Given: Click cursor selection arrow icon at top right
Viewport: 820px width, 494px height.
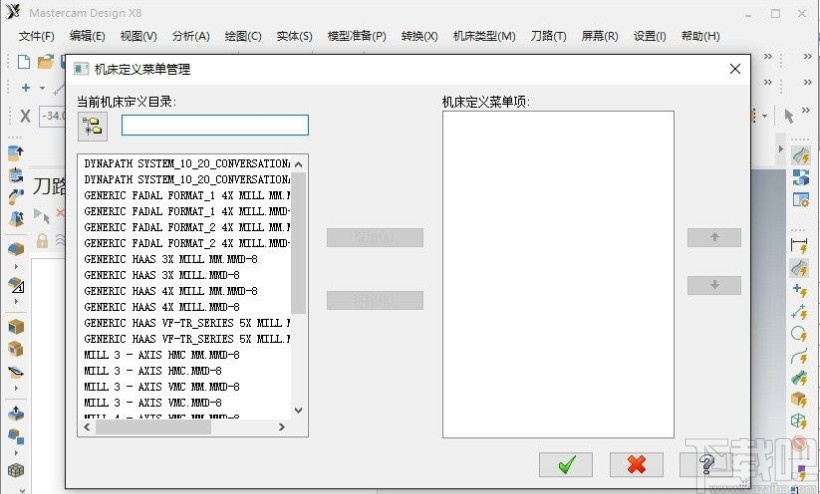Looking at the screenshot, I should click(x=789, y=116).
